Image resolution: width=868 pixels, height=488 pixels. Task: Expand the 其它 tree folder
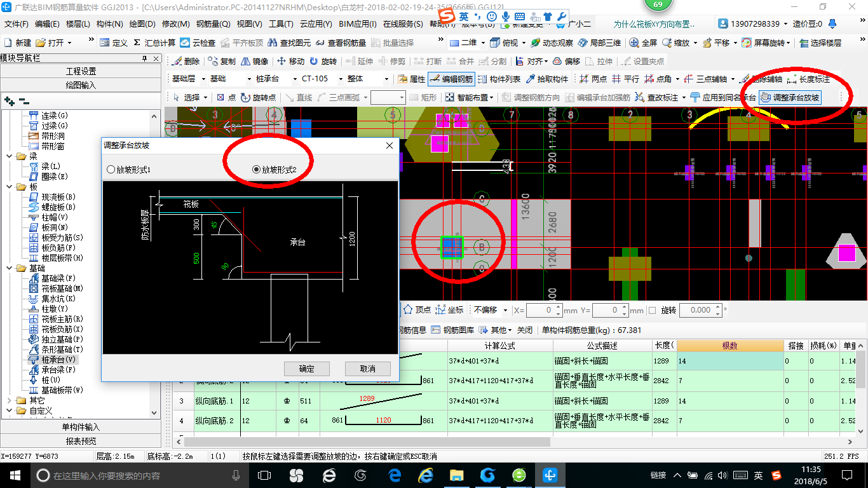pos(9,400)
